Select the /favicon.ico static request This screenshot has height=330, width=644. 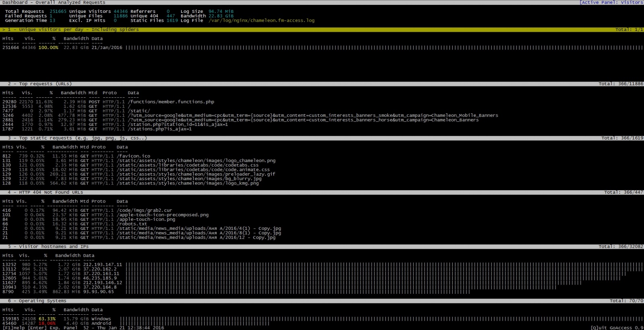tap(133, 156)
